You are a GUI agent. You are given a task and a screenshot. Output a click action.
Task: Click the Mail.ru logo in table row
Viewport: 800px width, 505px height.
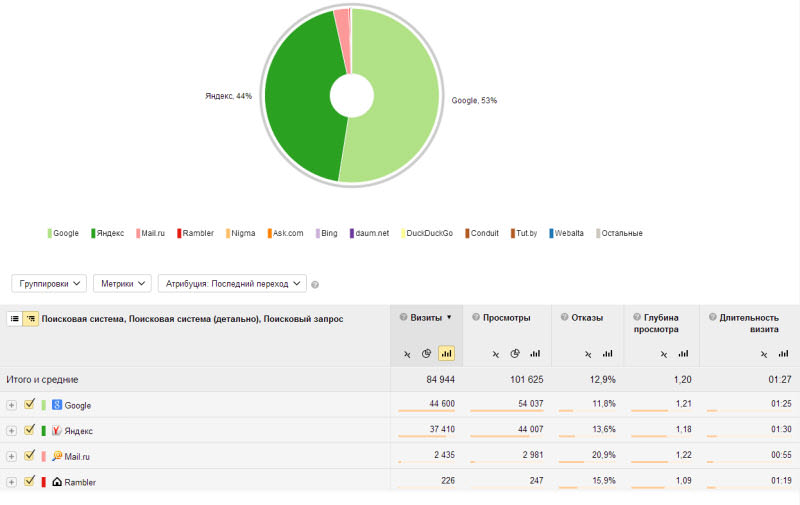point(57,456)
